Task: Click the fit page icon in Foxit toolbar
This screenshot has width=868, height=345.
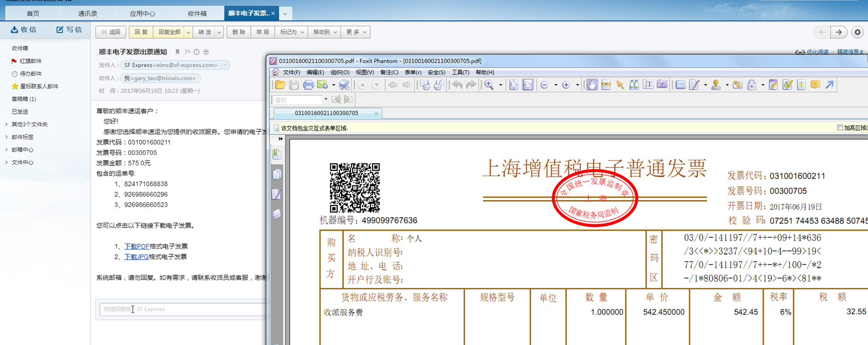Action: tap(513, 85)
